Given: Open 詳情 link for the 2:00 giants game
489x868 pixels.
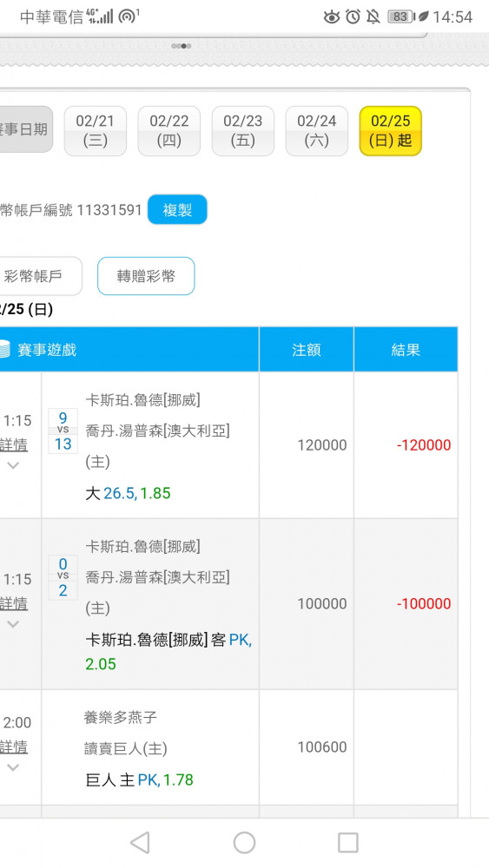Looking at the screenshot, I should click(x=14, y=747).
